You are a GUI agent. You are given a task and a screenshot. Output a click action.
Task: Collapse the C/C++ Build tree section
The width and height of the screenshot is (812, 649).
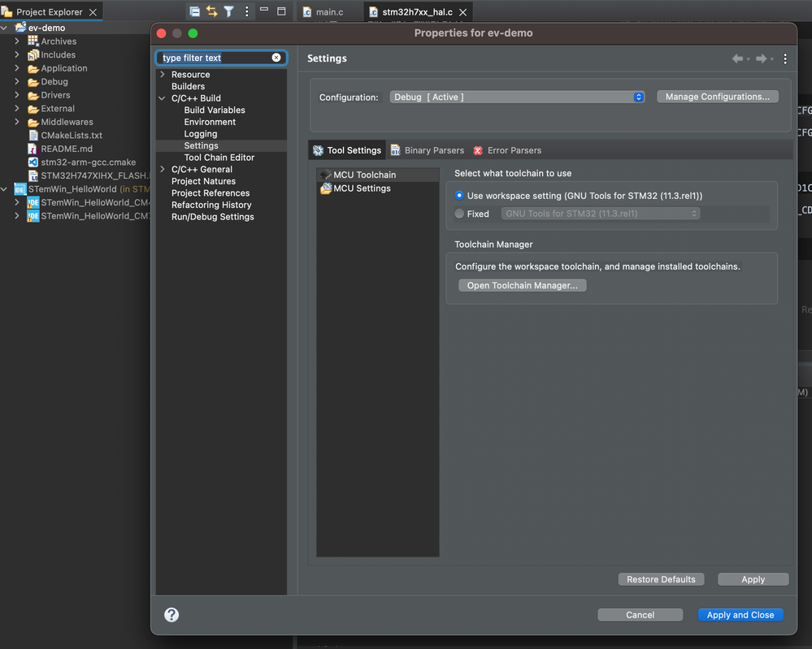coord(162,97)
